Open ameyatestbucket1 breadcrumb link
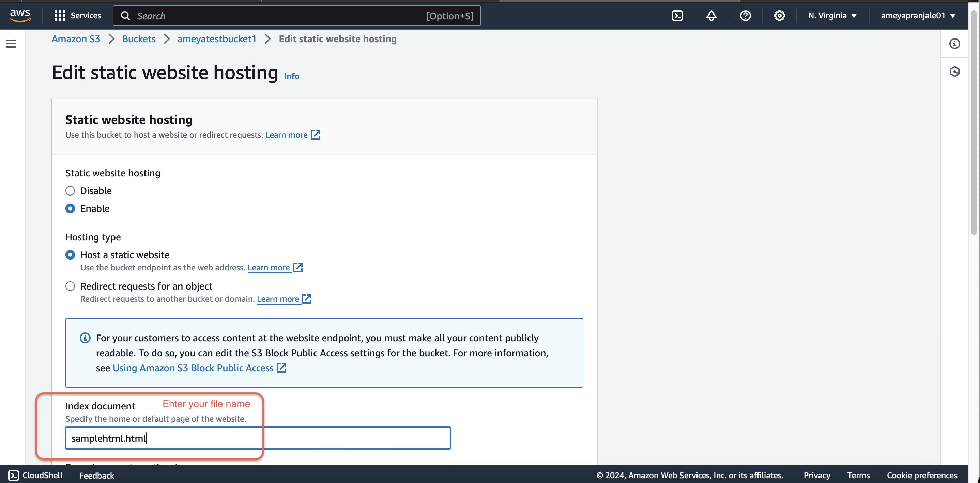 pyautogui.click(x=217, y=39)
